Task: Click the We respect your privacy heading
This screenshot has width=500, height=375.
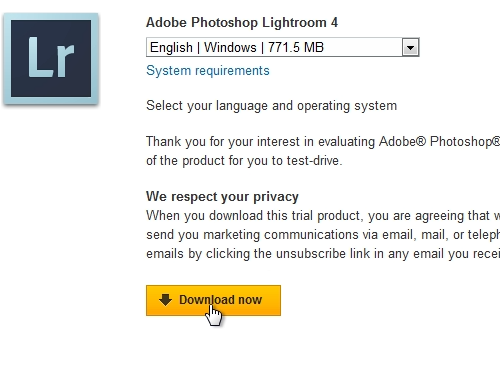Action: (x=222, y=196)
